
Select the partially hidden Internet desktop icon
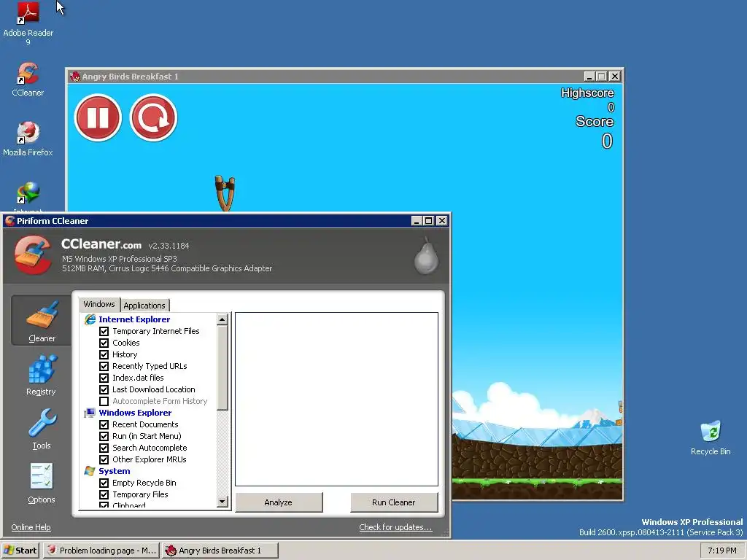pyautogui.click(x=28, y=196)
